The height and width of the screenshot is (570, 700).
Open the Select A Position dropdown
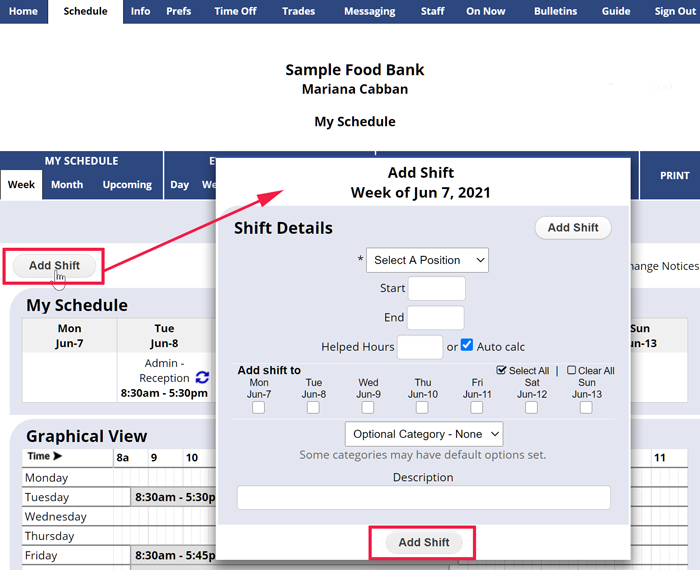tap(427, 260)
